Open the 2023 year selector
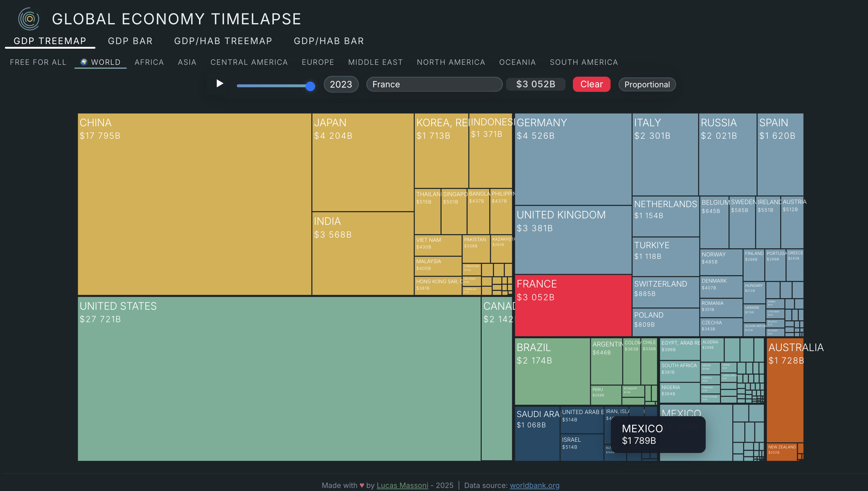Viewport: 868px width, 491px height. click(x=341, y=84)
